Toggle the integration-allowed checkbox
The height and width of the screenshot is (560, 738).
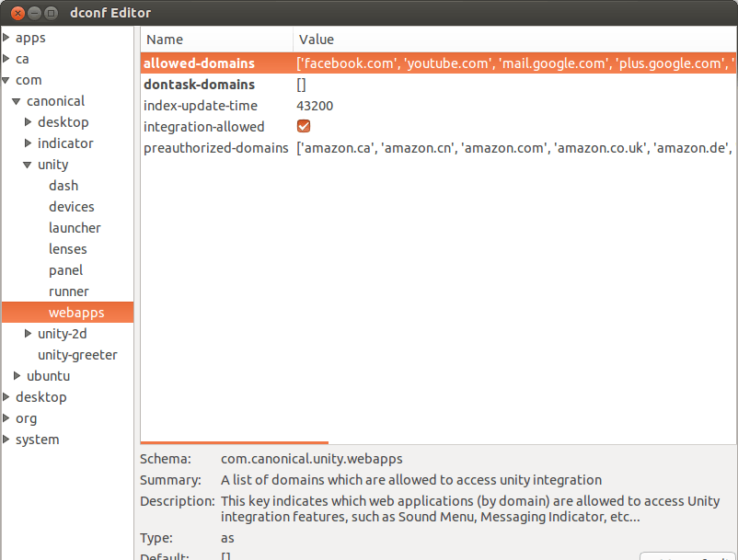pos(304,126)
